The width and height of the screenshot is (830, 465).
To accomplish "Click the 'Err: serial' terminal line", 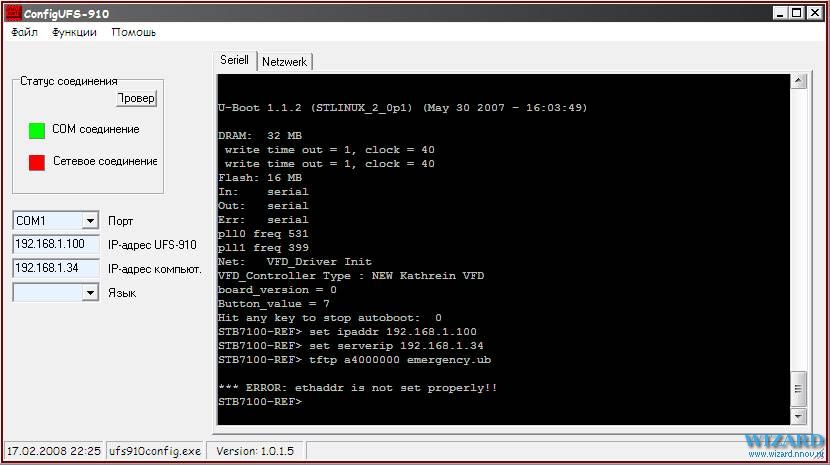I will click(x=263, y=220).
